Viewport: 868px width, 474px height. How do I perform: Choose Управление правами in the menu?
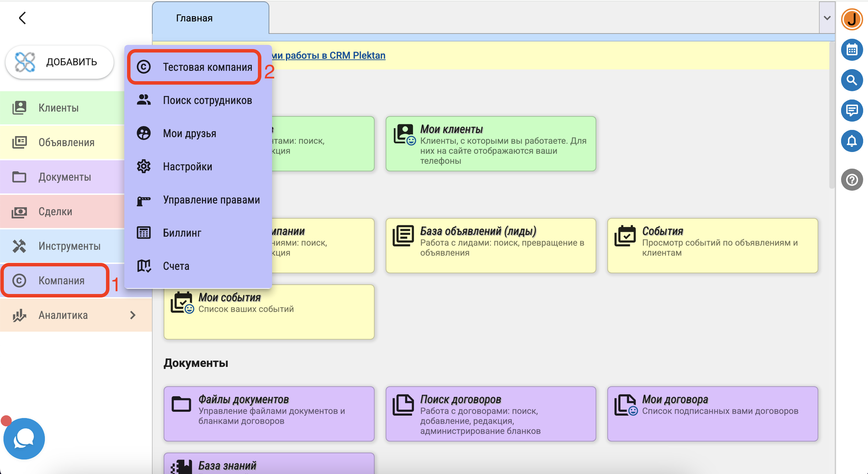click(x=211, y=200)
